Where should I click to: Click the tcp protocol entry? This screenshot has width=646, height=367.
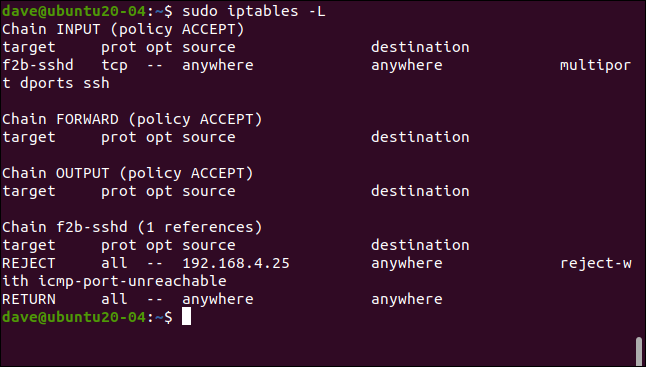[x=114, y=65]
